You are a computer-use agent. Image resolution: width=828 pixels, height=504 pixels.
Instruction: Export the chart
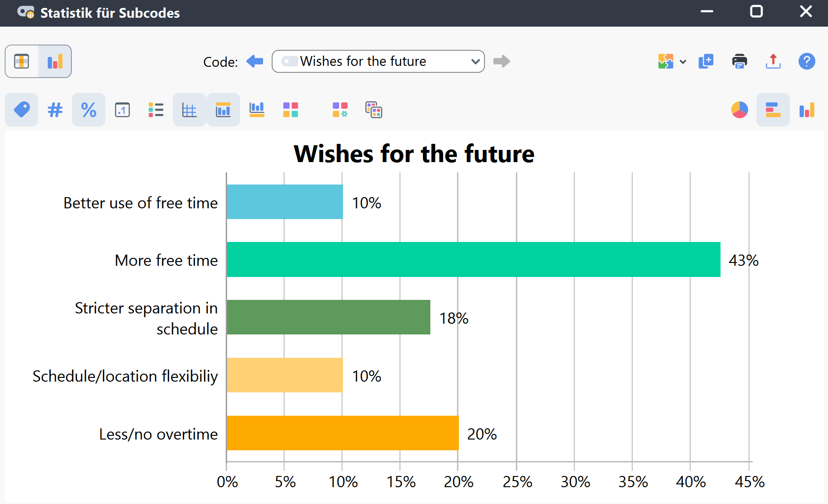773,61
